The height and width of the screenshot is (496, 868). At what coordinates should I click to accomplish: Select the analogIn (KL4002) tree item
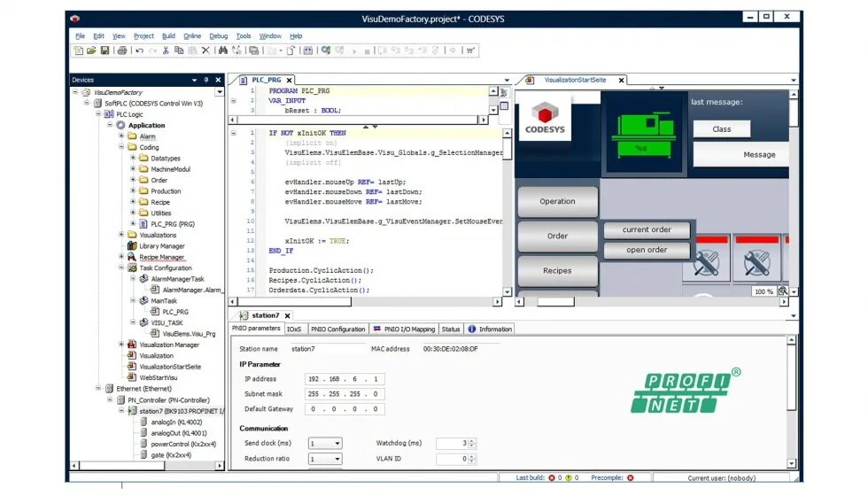pyautogui.click(x=176, y=422)
